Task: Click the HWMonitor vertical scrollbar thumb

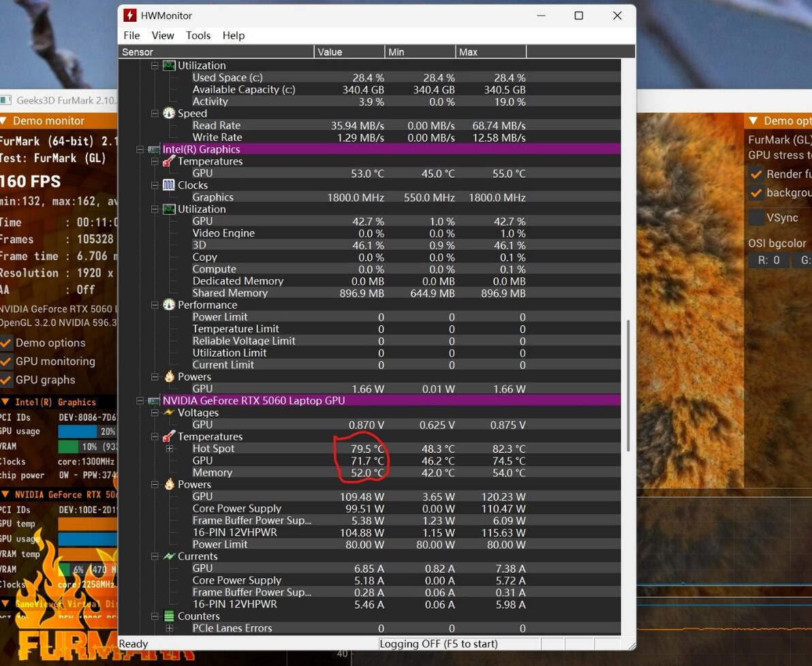Action: click(628, 385)
